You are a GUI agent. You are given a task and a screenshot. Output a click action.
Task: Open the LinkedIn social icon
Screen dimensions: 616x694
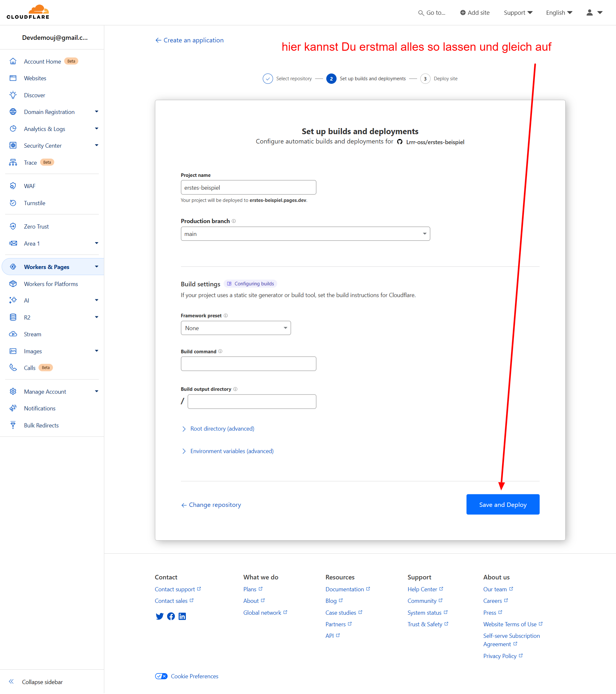click(182, 616)
